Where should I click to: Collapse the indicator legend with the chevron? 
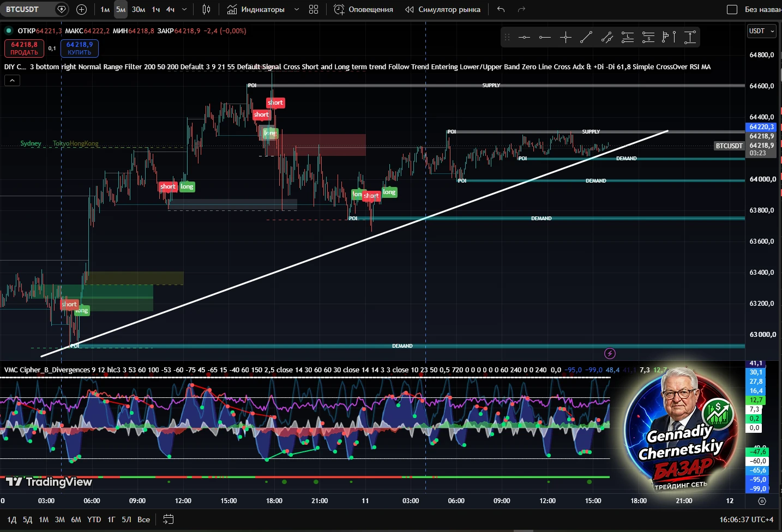12,80
